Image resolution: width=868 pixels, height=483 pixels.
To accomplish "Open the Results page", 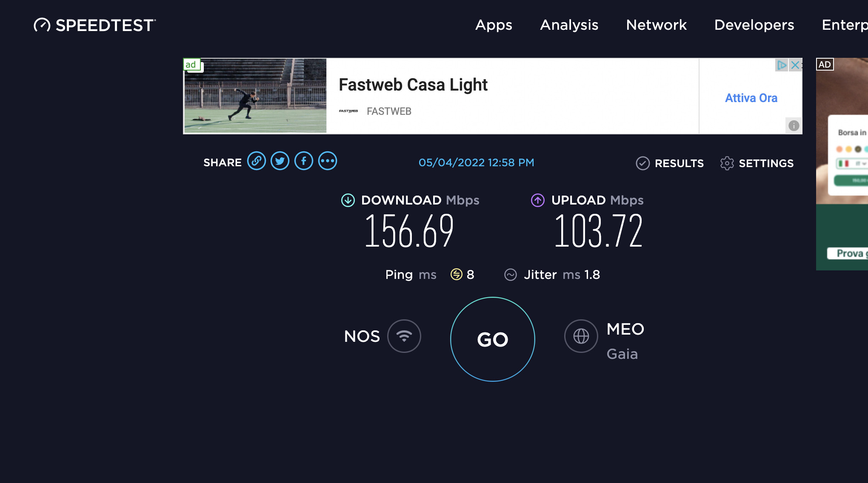I will click(670, 163).
